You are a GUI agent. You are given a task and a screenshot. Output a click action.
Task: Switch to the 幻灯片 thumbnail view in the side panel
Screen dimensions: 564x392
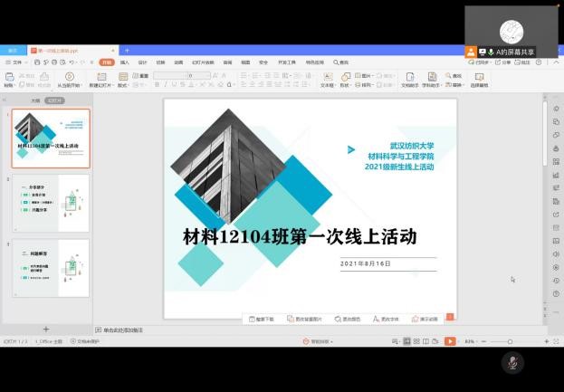pyautogui.click(x=55, y=100)
